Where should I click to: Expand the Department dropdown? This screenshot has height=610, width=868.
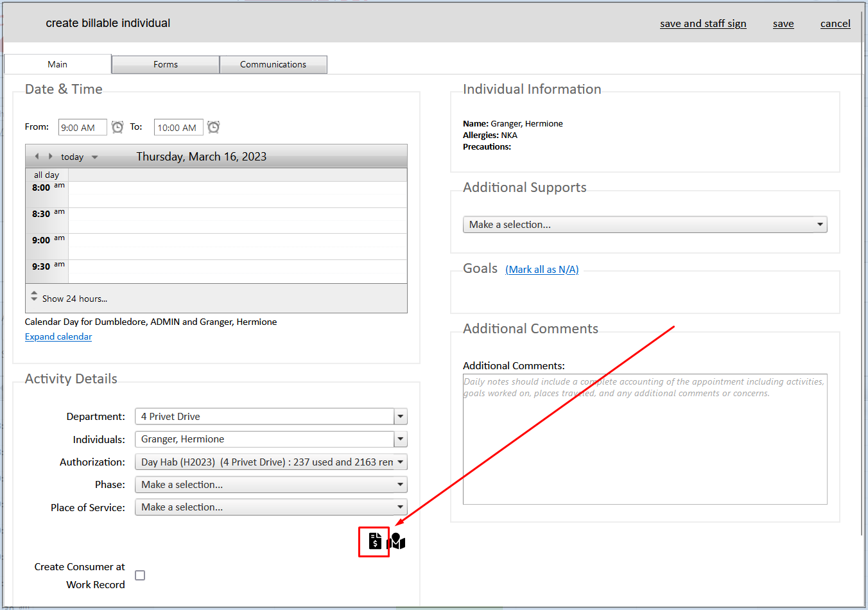click(x=401, y=416)
